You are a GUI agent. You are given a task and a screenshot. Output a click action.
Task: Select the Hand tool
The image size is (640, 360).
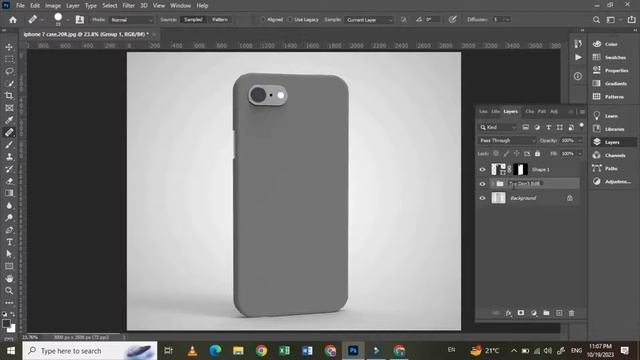[9, 279]
